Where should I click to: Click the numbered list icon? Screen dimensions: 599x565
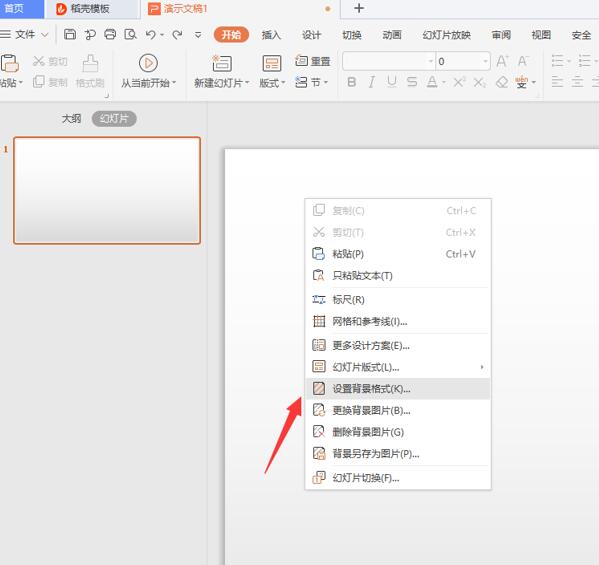point(585,61)
